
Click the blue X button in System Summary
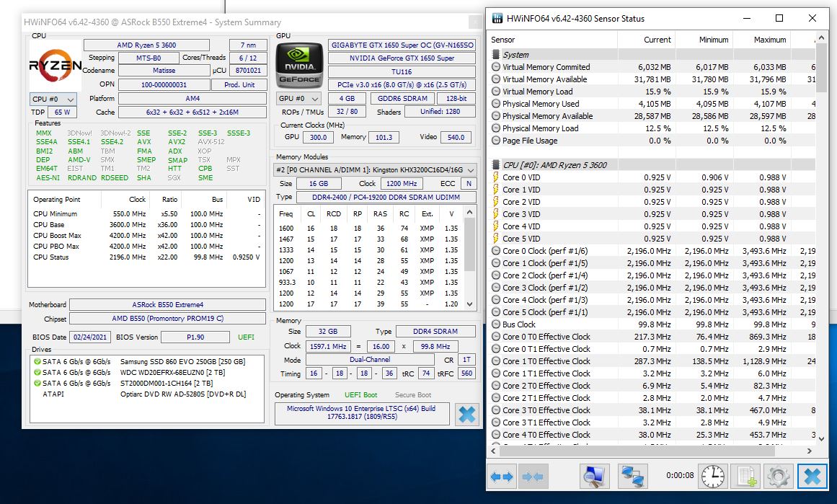[466, 415]
